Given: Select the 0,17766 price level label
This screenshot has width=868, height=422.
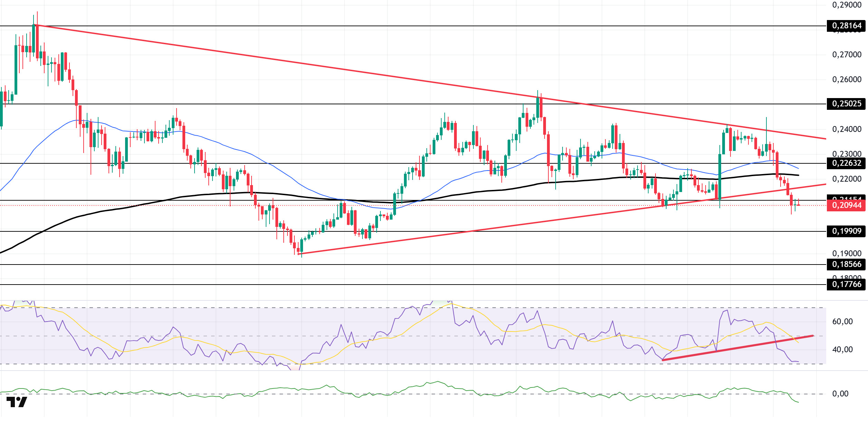Looking at the screenshot, I should [846, 285].
